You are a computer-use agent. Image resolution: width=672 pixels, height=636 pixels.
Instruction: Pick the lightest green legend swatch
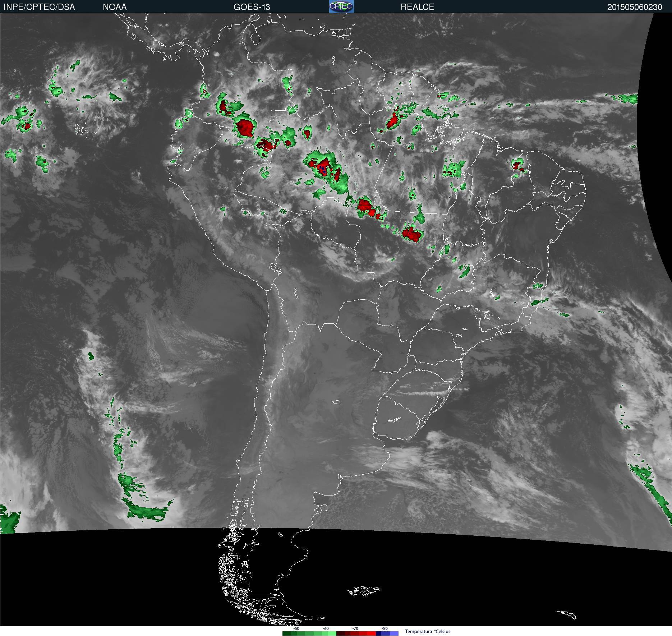[332, 633]
